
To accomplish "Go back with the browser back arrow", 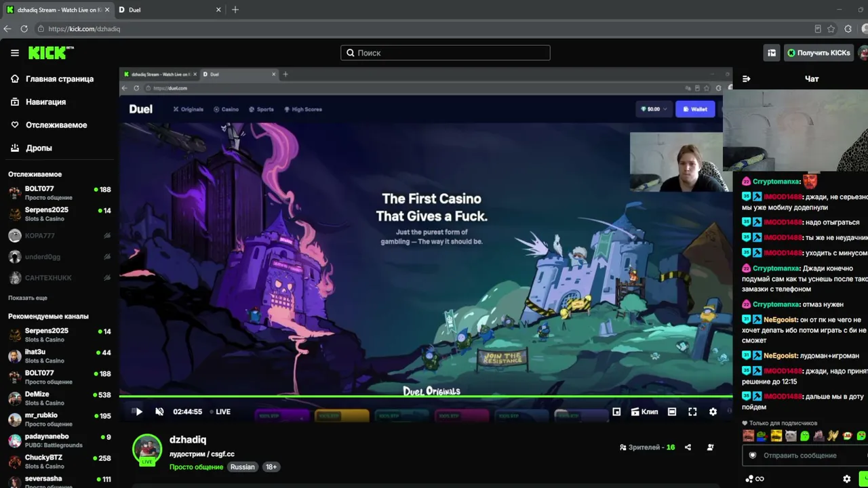I will pos(7,29).
